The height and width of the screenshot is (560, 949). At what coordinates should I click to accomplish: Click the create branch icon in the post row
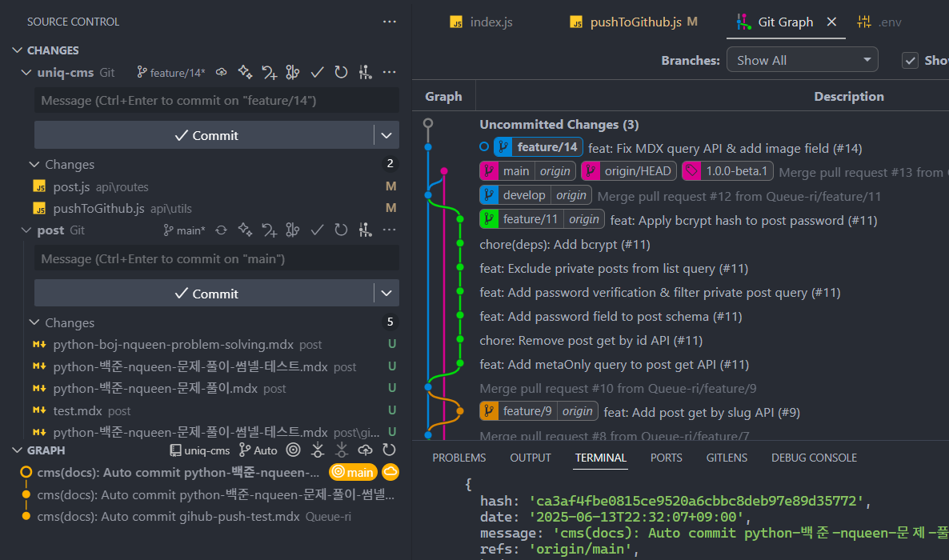pos(270,230)
